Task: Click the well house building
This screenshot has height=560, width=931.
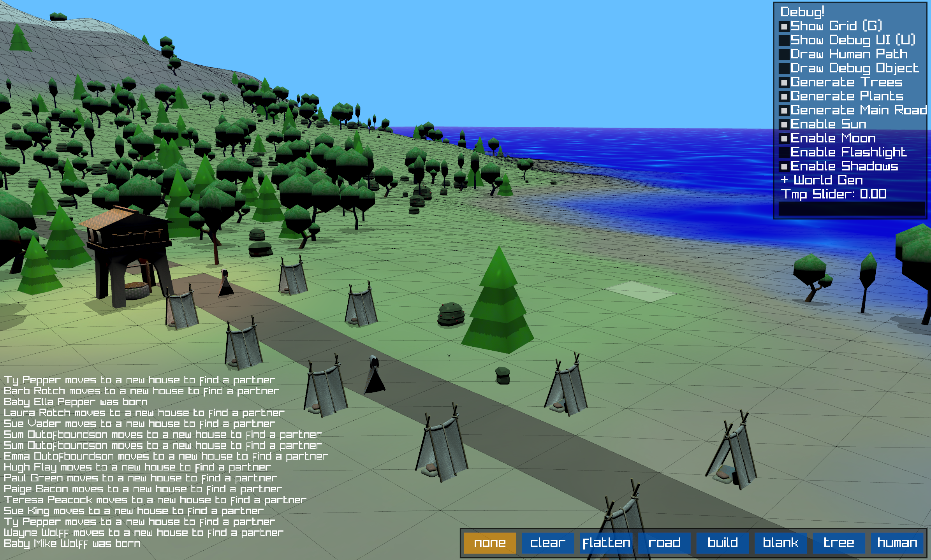Action: click(x=127, y=249)
